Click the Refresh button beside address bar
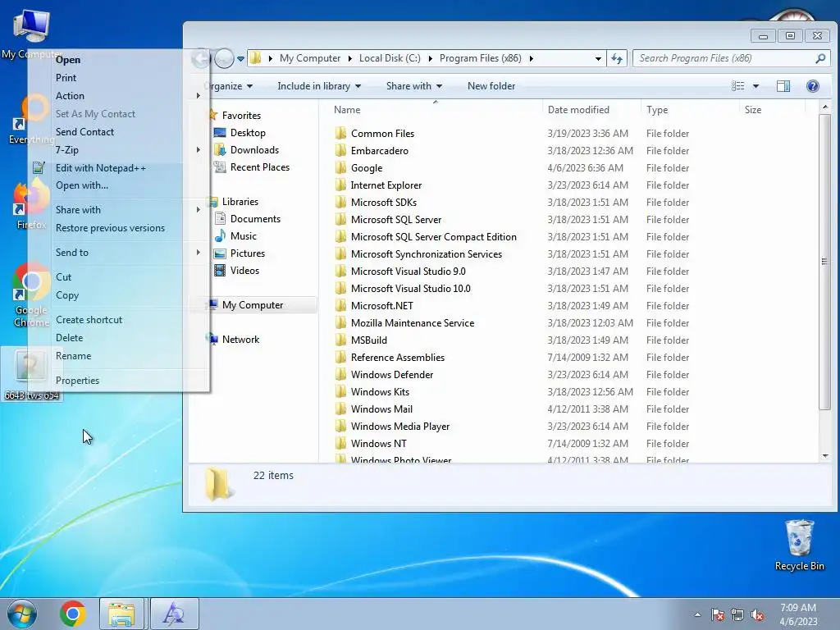 click(x=617, y=58)
